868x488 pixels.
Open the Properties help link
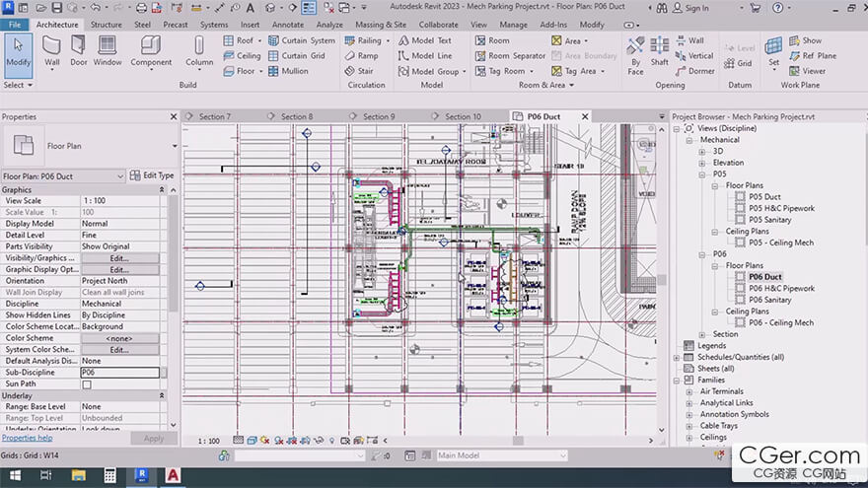tap(28, 438)
